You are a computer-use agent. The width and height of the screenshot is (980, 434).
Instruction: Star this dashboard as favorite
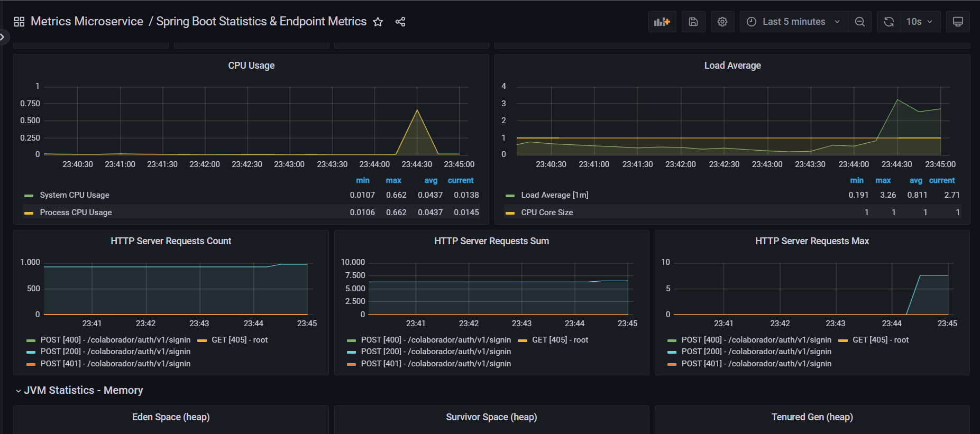tap(378, 22)
